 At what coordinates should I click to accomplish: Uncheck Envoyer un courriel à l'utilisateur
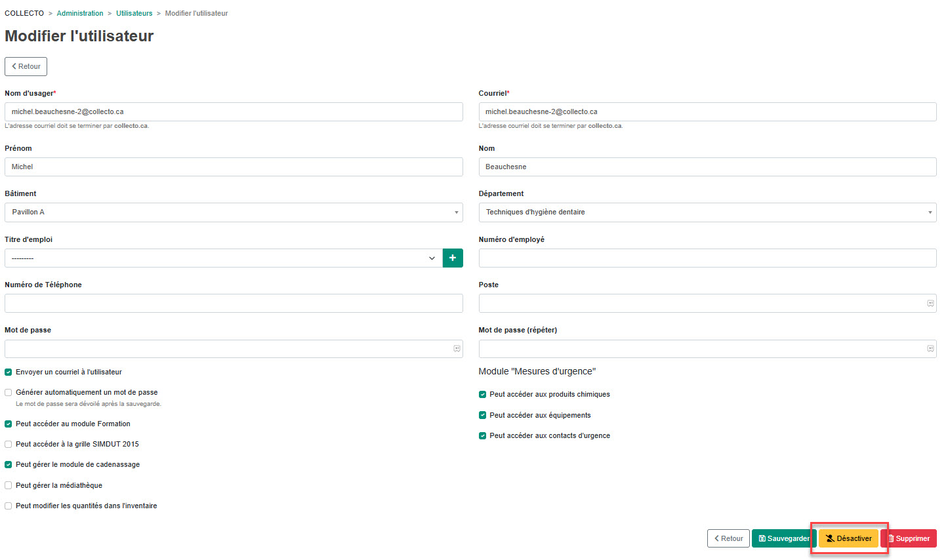pyautogui.click(x=9, y=372)
